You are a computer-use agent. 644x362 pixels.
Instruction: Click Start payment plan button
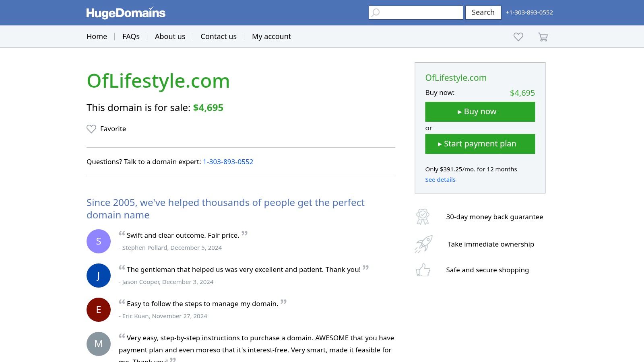(480, 144)
